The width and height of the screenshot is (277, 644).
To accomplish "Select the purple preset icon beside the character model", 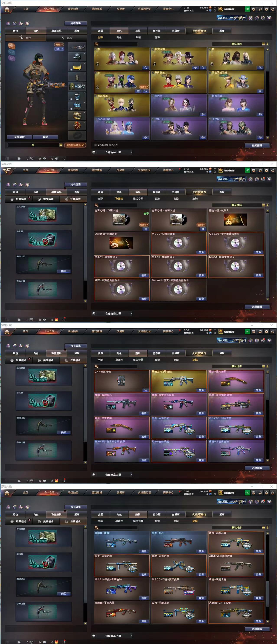I will tap(11, 58).
